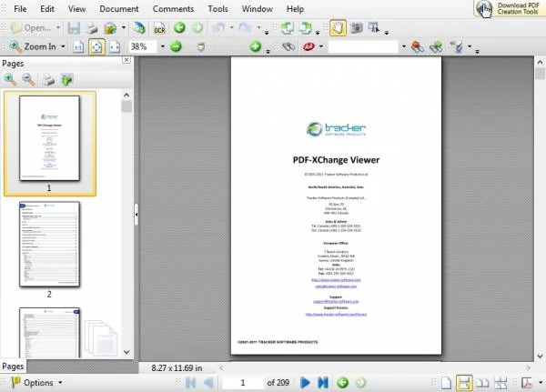Image resolution: width=546 pixels, height=392 pixels.
Task: Open the Document menu
Action: click(119, 9)
